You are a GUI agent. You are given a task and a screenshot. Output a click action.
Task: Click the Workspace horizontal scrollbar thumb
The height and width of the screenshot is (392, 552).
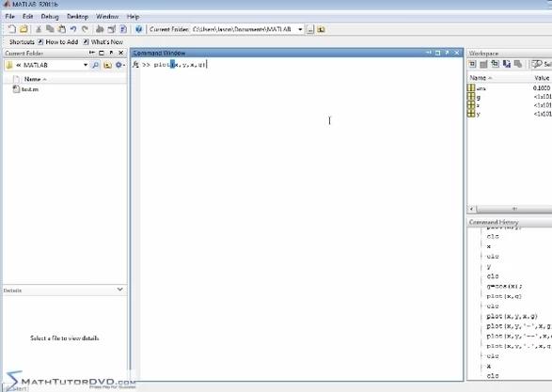pos(514,209)
